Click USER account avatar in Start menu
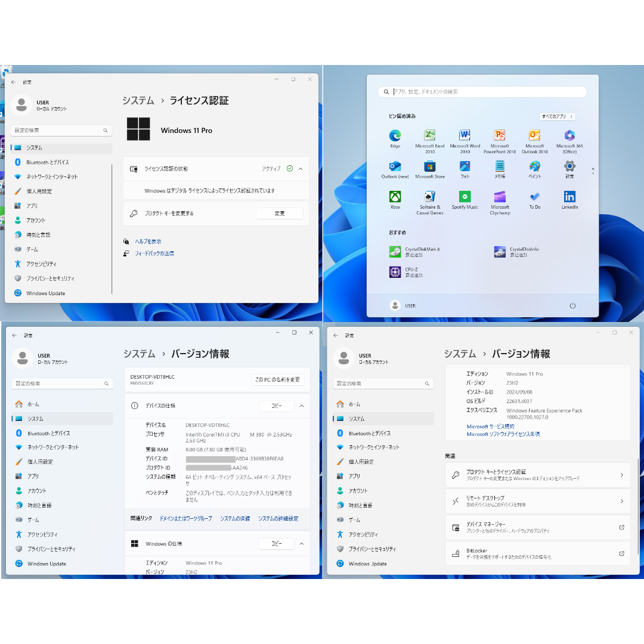Screen dimensions: 644x644 pyautogui.click(x=395, y=305)
